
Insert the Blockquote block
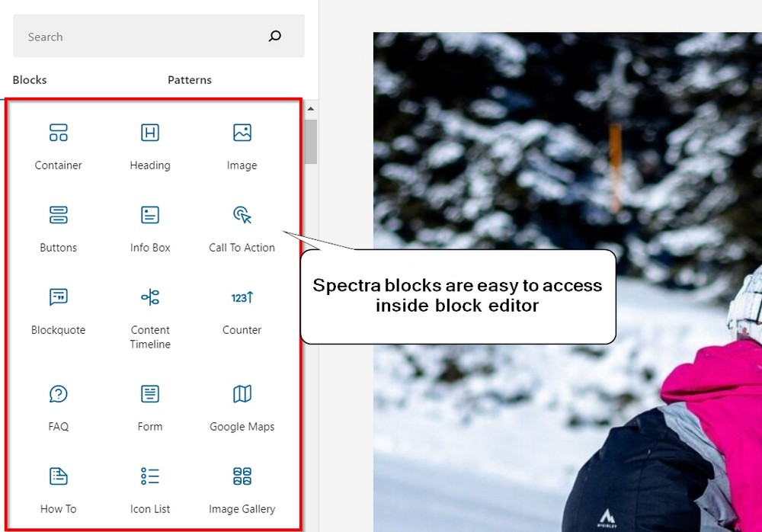click(58, 309)
